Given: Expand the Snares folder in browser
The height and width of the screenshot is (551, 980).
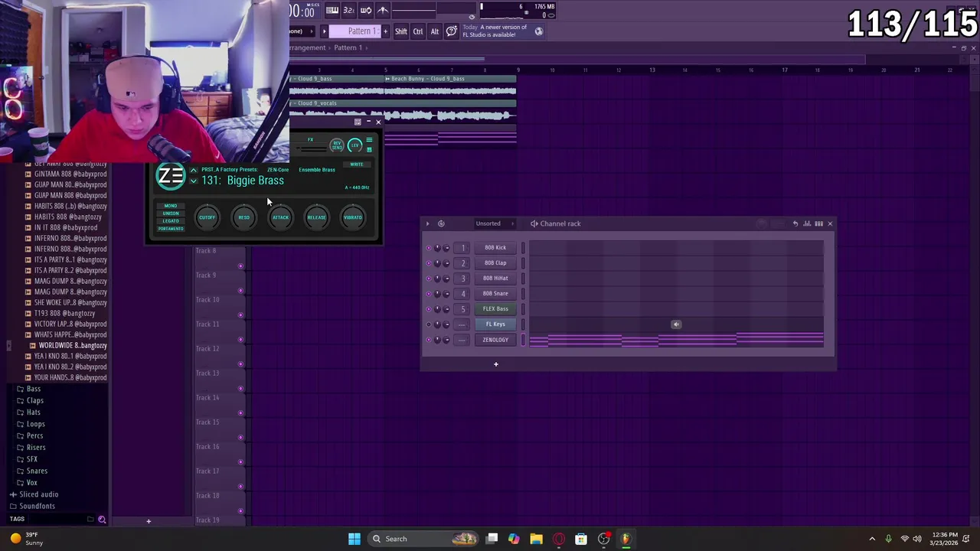Looking at the screenshot, I should click(37, 471).
